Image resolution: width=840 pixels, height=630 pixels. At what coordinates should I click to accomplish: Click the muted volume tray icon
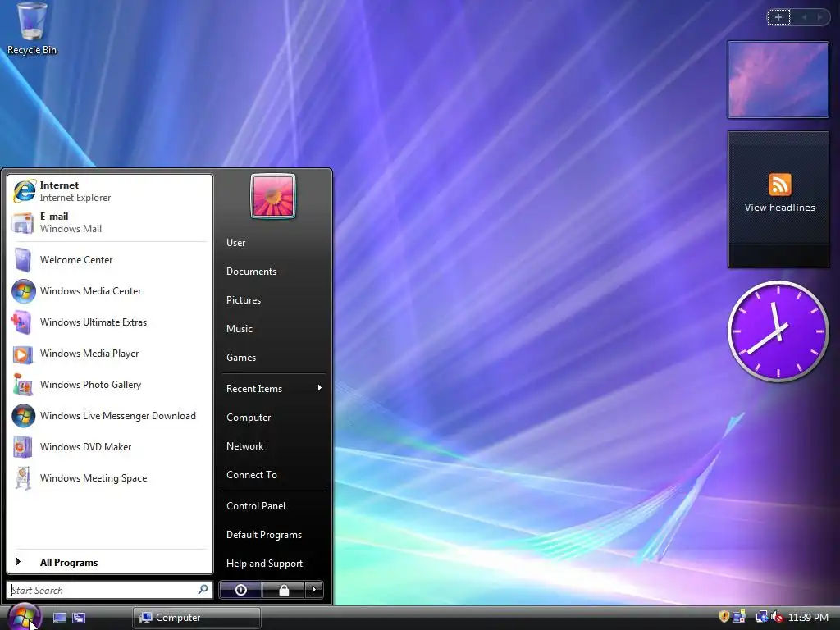777,617
